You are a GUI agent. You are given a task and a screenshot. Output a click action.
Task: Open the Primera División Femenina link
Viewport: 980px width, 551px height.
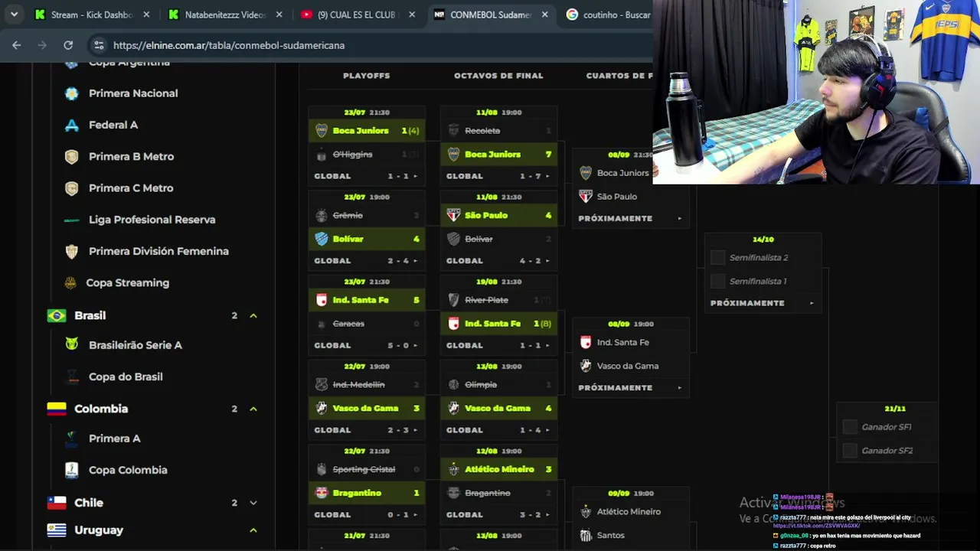point(158,251)
